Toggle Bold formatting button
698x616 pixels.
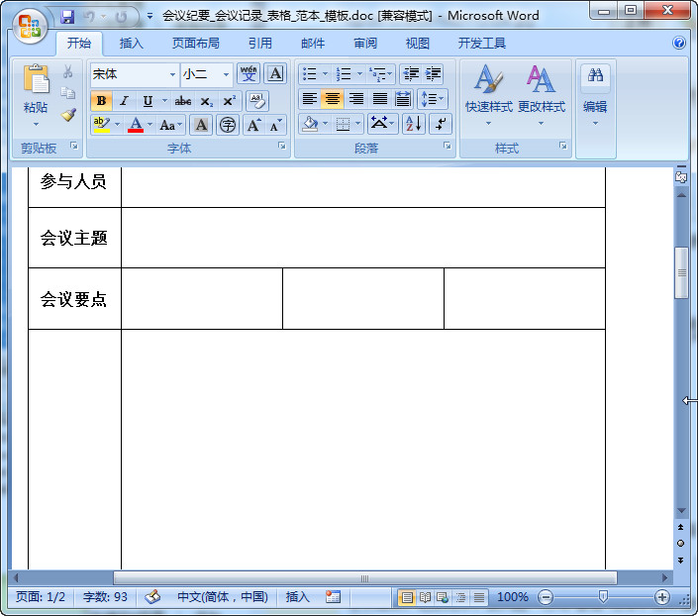tap(102, 101)
